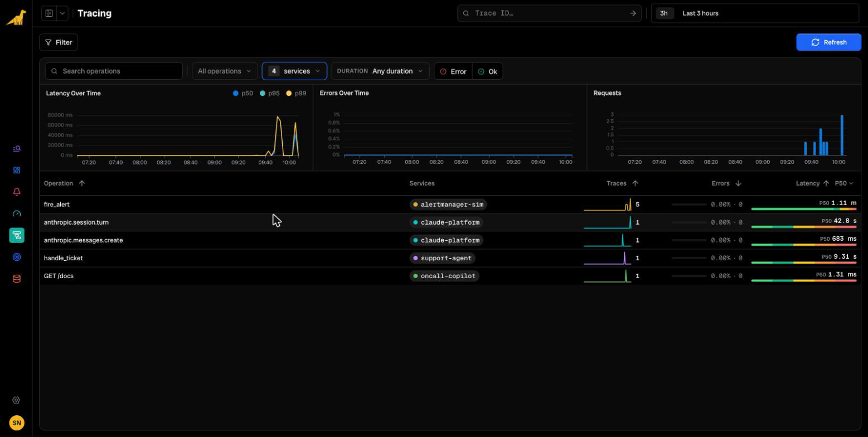Image resolution: width=868 pixels, height=437 pixels.
Task: Open the handle_ticket operation row
Action: pos(450,258)
